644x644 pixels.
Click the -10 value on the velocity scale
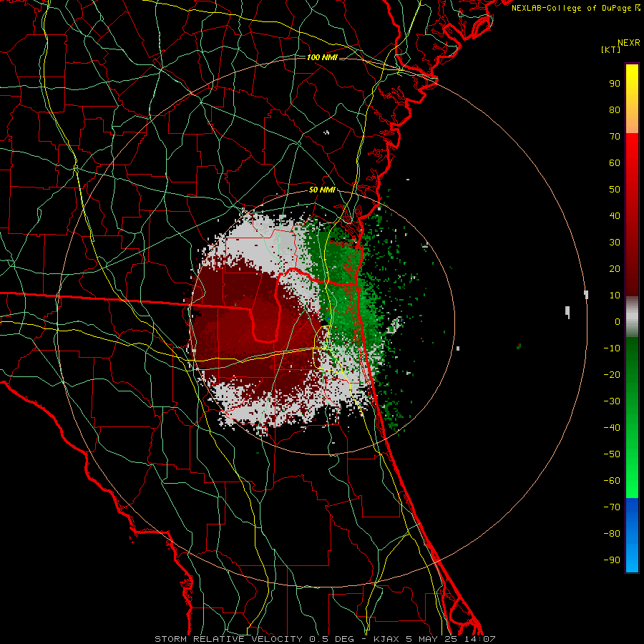pos(612,348)
